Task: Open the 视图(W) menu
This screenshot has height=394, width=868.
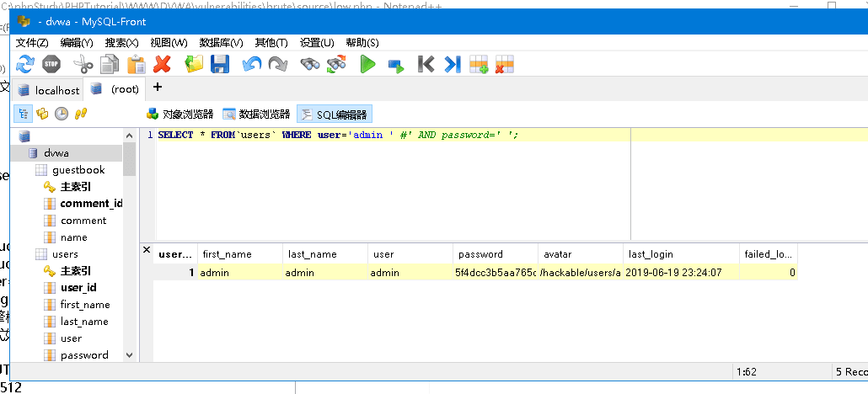Action: pos(169,43)
